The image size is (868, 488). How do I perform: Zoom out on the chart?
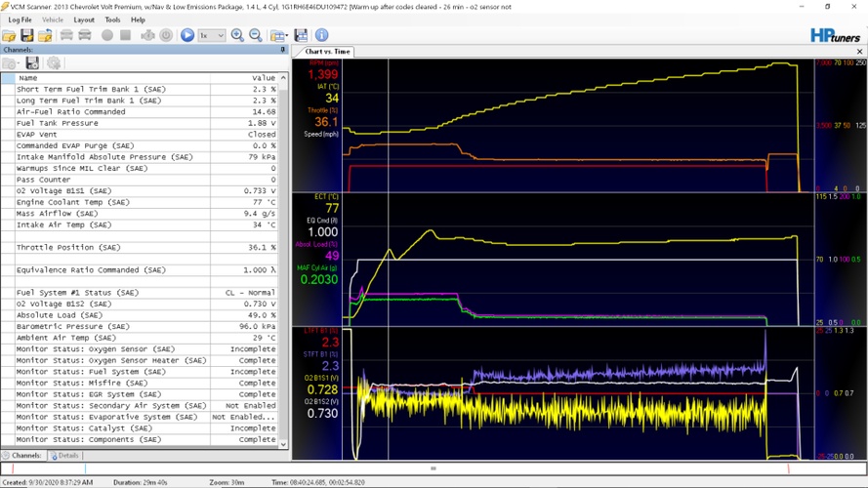[256, 35]
